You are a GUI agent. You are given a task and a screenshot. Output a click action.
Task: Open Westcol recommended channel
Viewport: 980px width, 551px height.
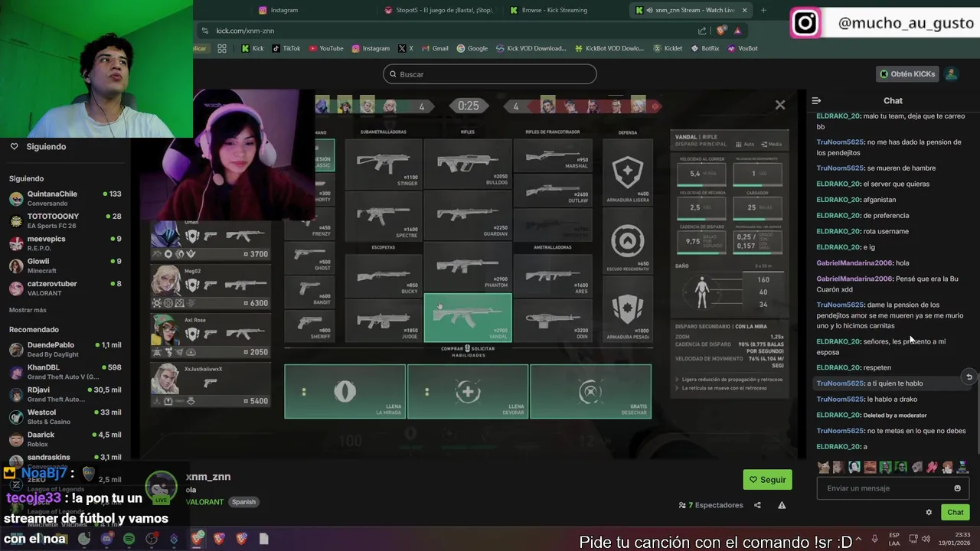(x=65, y=417)
